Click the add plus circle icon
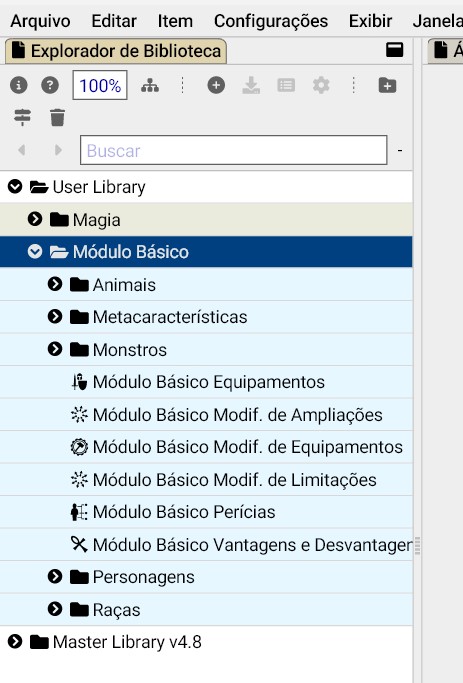Image resolution: width=463 pixels, height=683 pixels. click(216, 85)
